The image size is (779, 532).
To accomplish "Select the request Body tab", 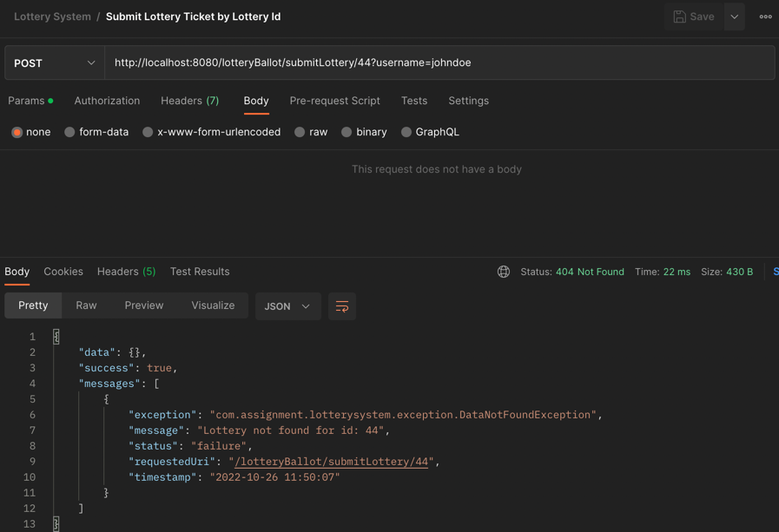I will pos(256,101).
